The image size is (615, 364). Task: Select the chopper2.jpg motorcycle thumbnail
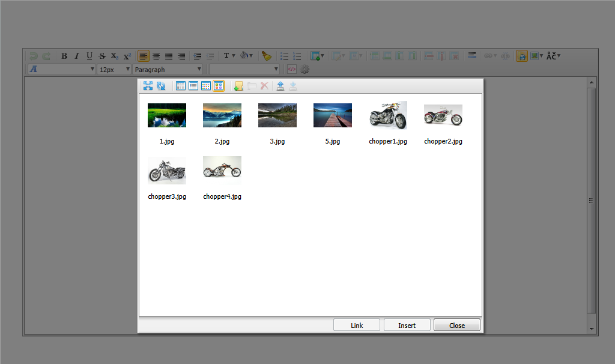(x=443, y=115)
